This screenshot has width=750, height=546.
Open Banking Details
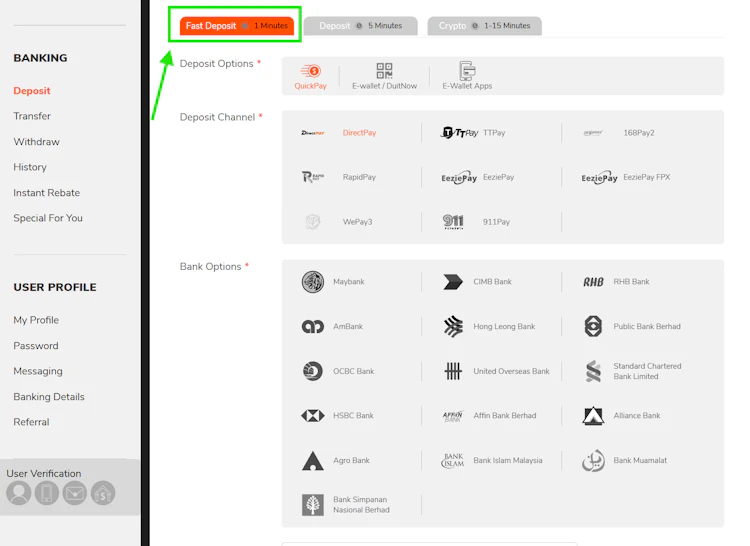tap(49, 397)
